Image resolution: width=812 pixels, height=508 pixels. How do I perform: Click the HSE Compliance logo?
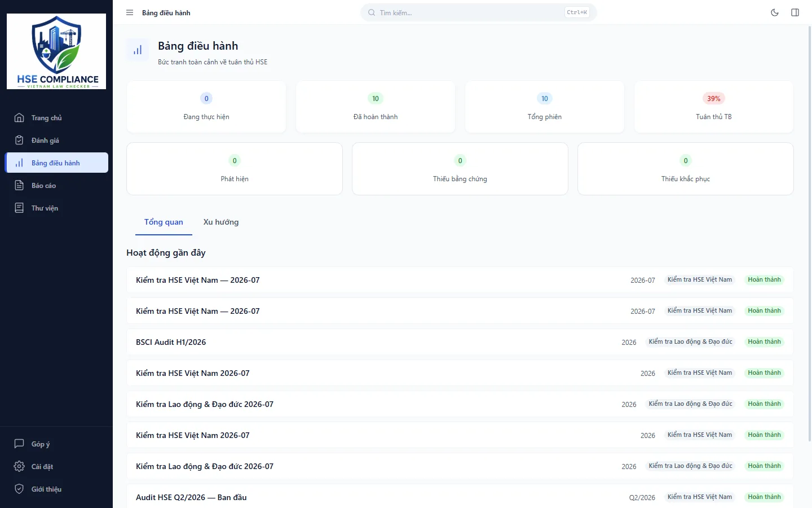[56, 51]
